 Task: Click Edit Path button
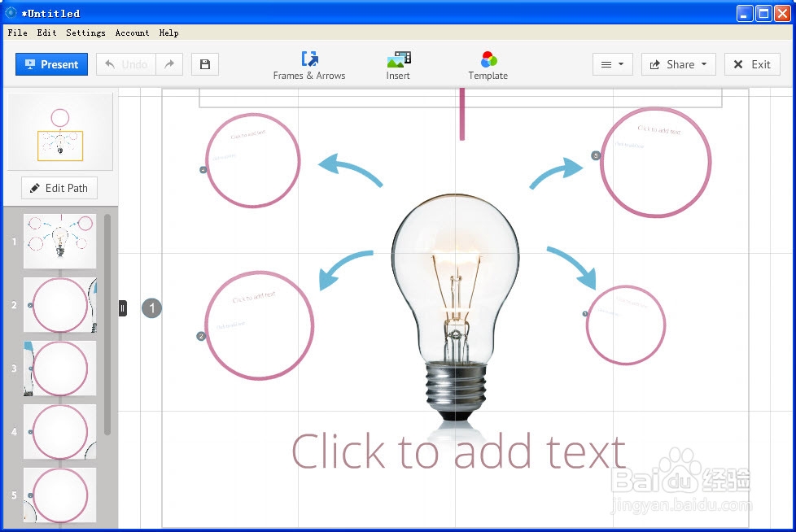click(x=59, y=188)
